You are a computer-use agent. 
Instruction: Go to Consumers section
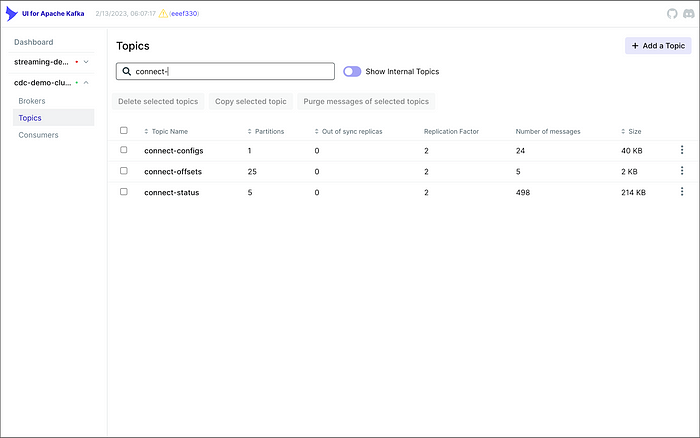coord(38,135)
